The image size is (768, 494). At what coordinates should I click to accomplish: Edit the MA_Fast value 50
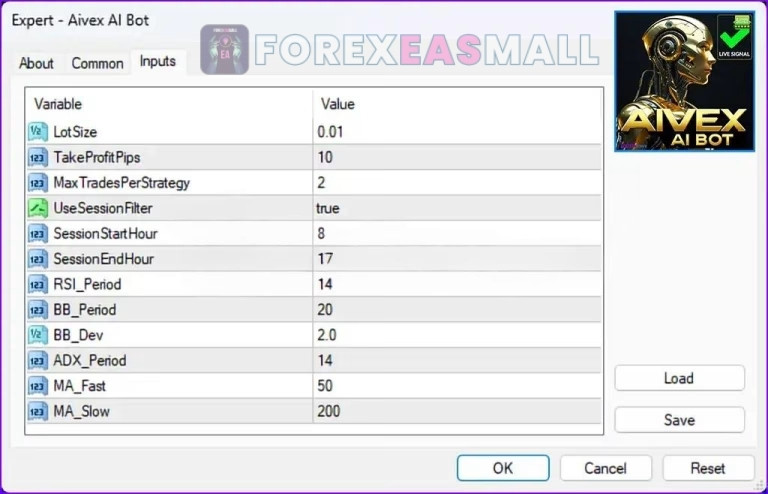tap(457, 386)
